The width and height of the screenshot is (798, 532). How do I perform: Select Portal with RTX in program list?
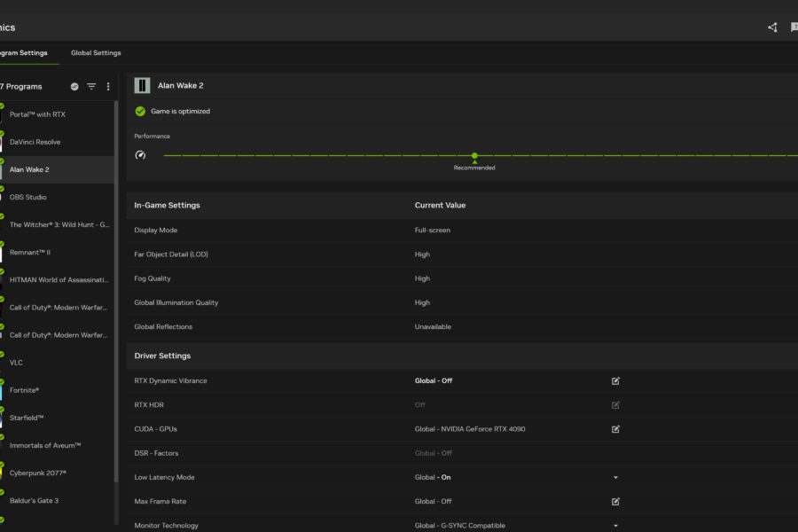(x=57, y=114)
